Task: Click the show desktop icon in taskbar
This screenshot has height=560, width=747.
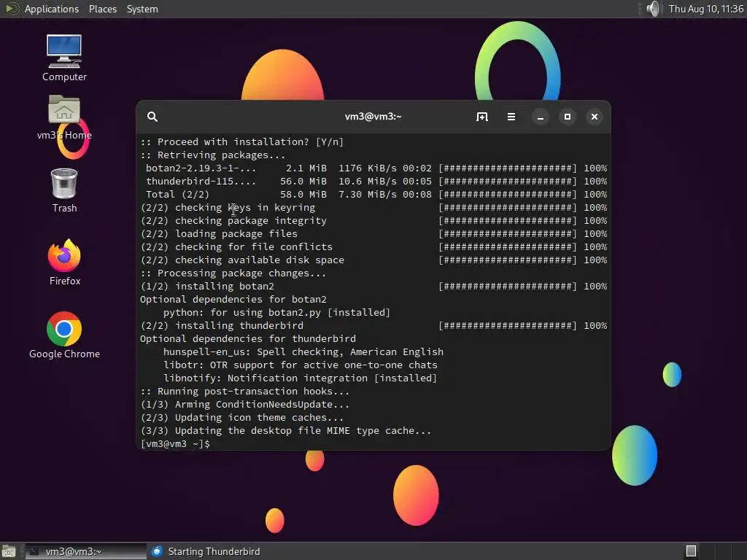Action: (9, 551)
